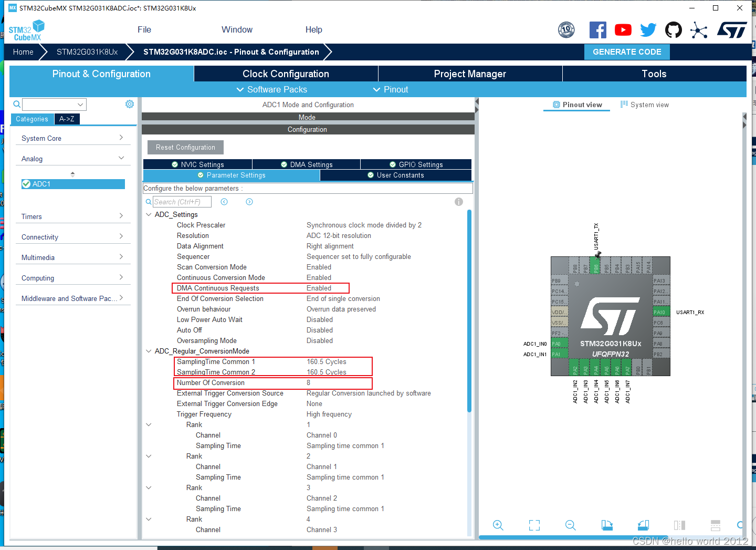Click the parameter list vertical scrollbar
Image resolution: width=756 pixels, height=550 pixels.
469,311
